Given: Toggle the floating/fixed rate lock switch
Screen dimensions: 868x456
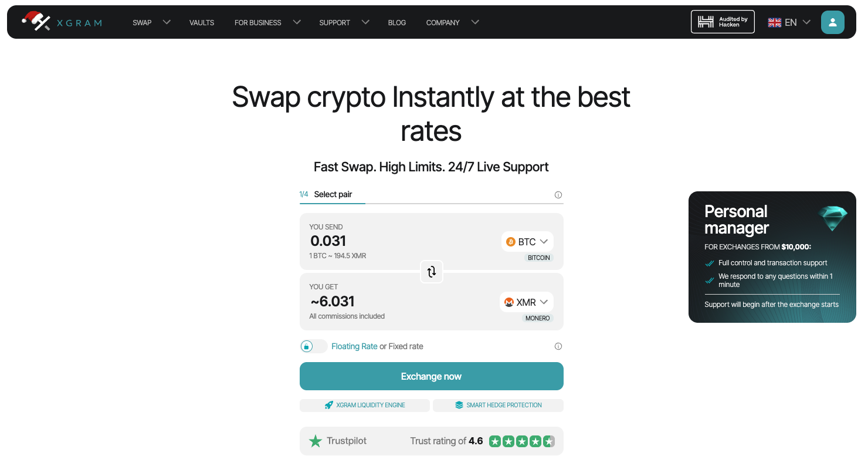Looking at the screenshot, I should click(x=314, y=346).
